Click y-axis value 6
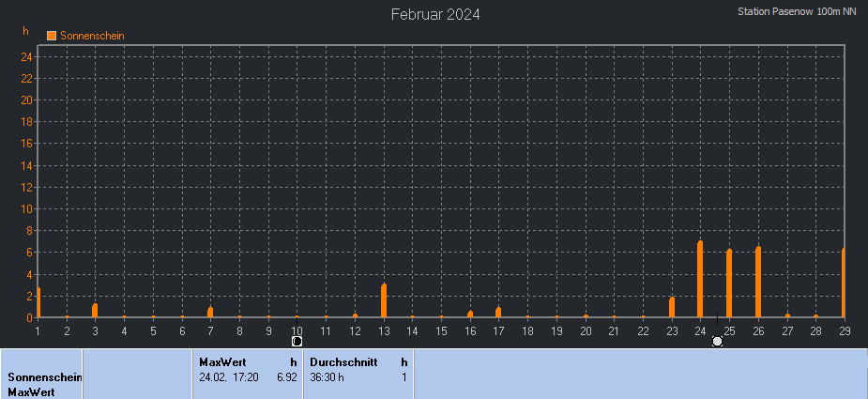The height and width of the screenshot is (399, 868). tap(30, 253)
